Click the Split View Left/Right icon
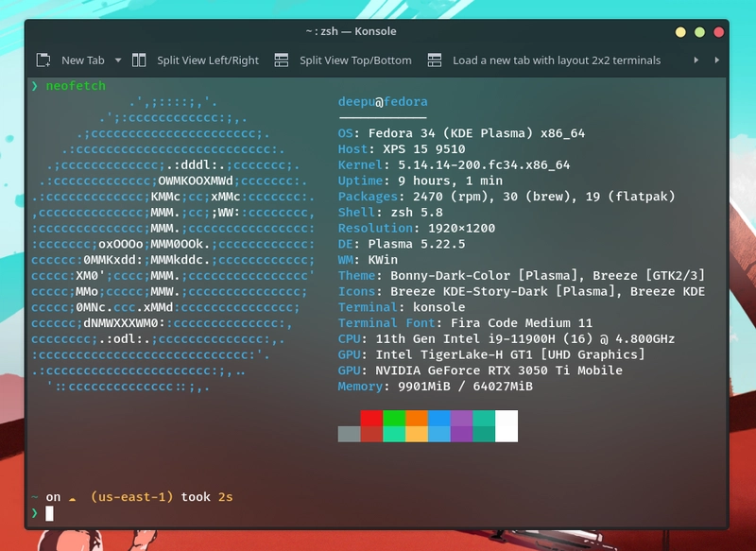 [139, 60]
